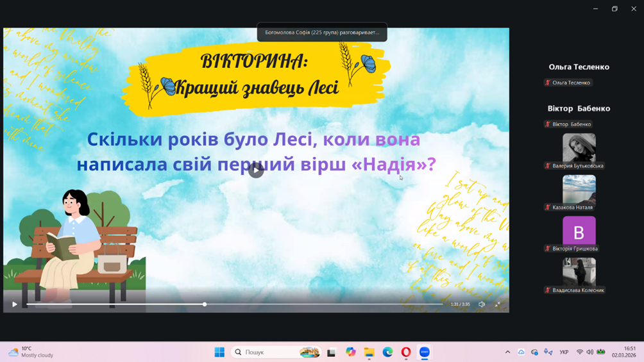Open Microsoft Edge from the taskbar

(x=387, y=352)
